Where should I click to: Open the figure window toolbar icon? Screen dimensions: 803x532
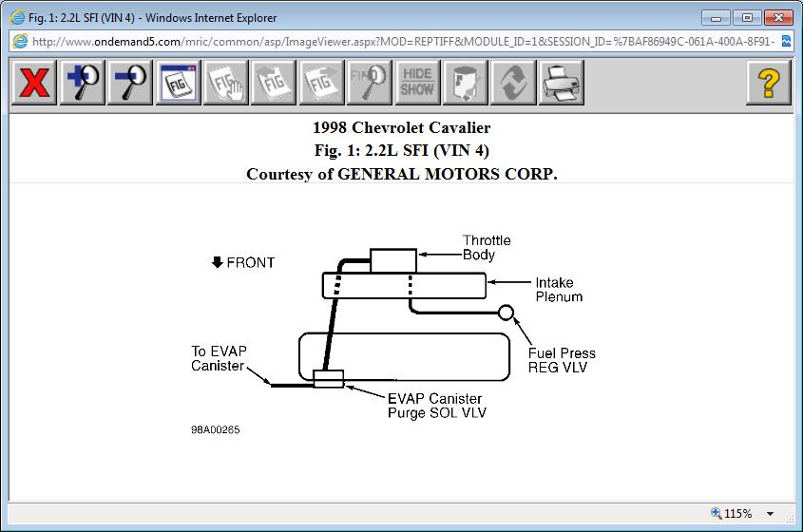[x=178, y=83]
